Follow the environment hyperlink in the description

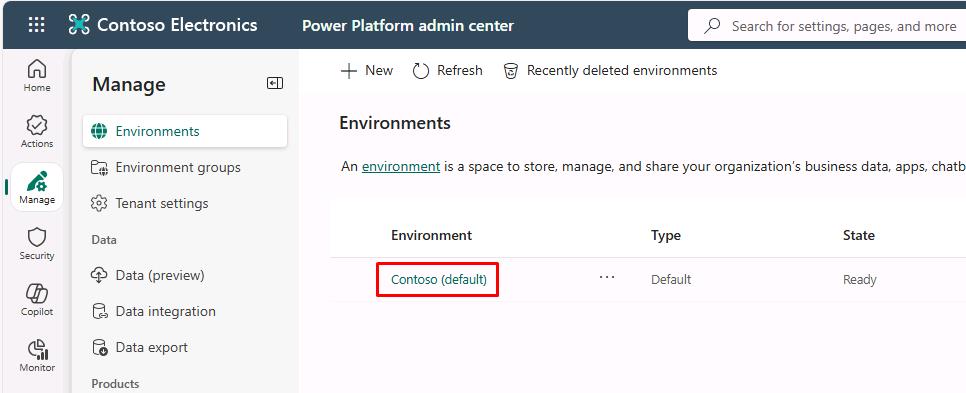400,166
